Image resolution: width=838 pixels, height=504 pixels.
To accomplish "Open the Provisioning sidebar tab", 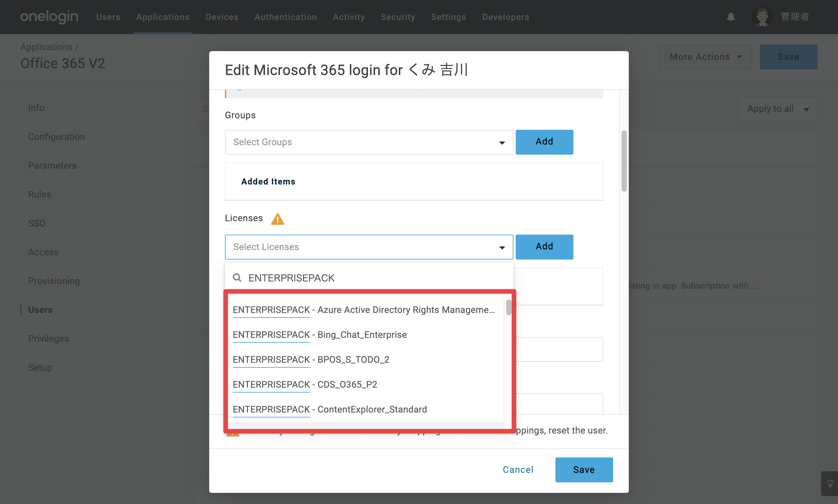I will point(54,281).
